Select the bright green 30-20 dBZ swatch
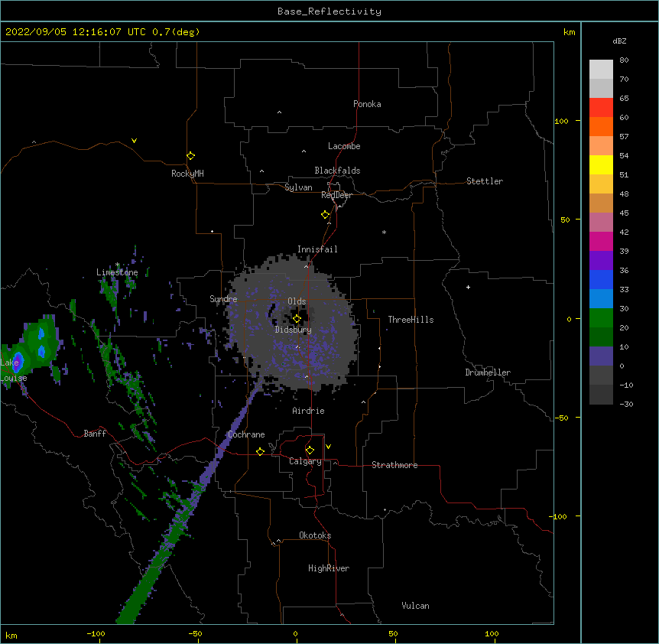Viewport: 659px width, 644px height. click(601, 318)
